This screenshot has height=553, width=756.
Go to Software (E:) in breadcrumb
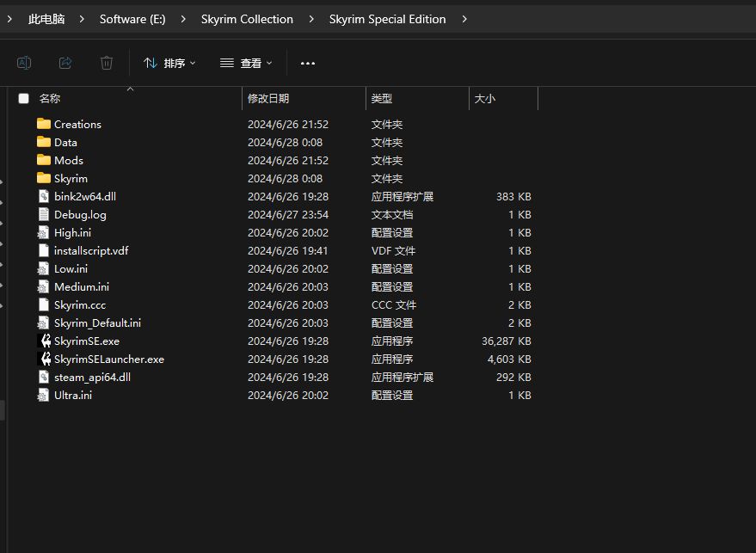132,19
